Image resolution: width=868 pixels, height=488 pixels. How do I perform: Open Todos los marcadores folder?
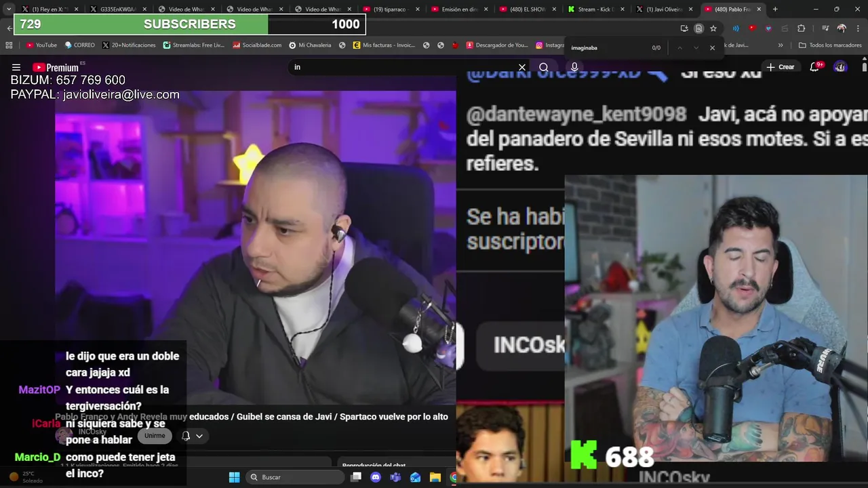coord(830,45)
